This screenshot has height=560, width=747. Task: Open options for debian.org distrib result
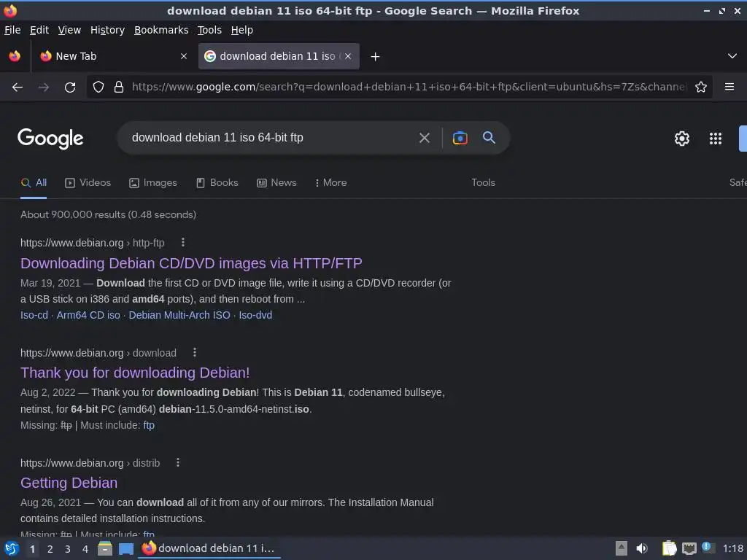click(x=178, y=463)
